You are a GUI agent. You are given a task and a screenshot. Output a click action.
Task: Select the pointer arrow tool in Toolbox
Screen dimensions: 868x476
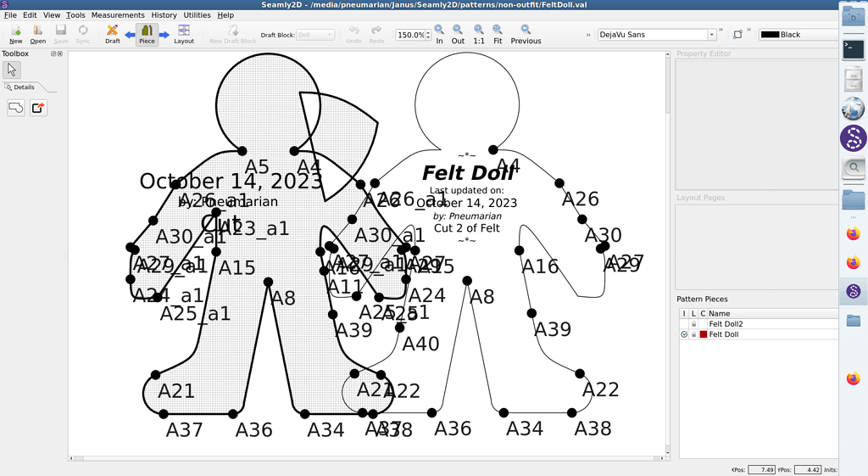[12, 70]
